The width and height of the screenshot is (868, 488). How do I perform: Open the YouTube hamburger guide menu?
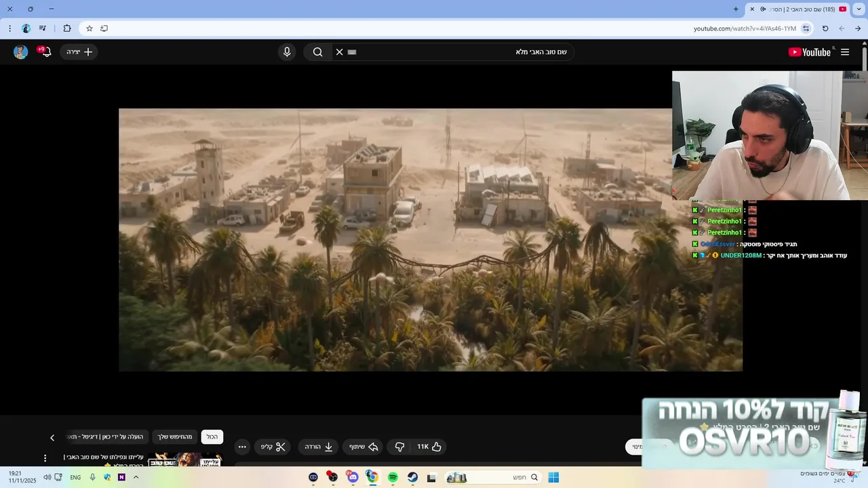[x=845, y=52]
